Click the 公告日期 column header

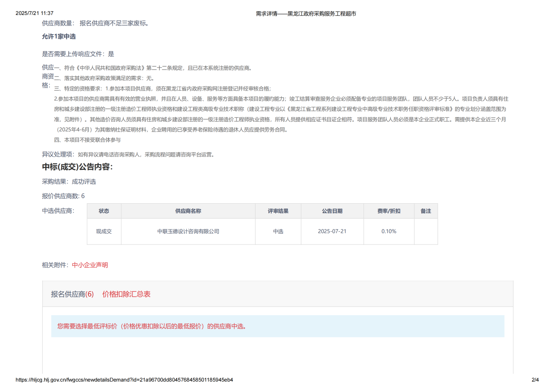pos(332,211)
